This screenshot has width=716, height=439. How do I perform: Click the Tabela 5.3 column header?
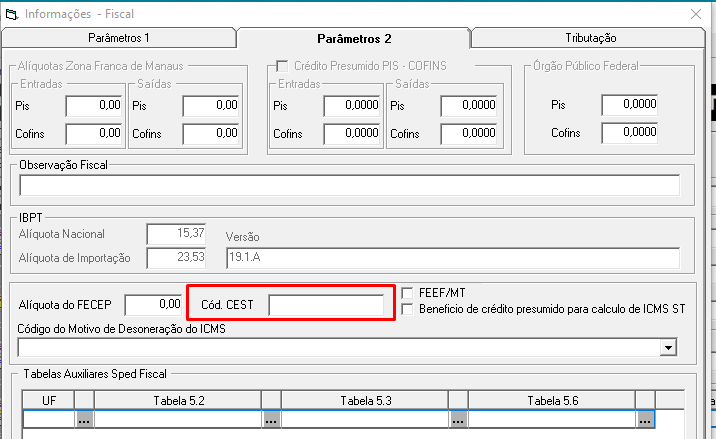pyautogui.click(x=365, y=401)
